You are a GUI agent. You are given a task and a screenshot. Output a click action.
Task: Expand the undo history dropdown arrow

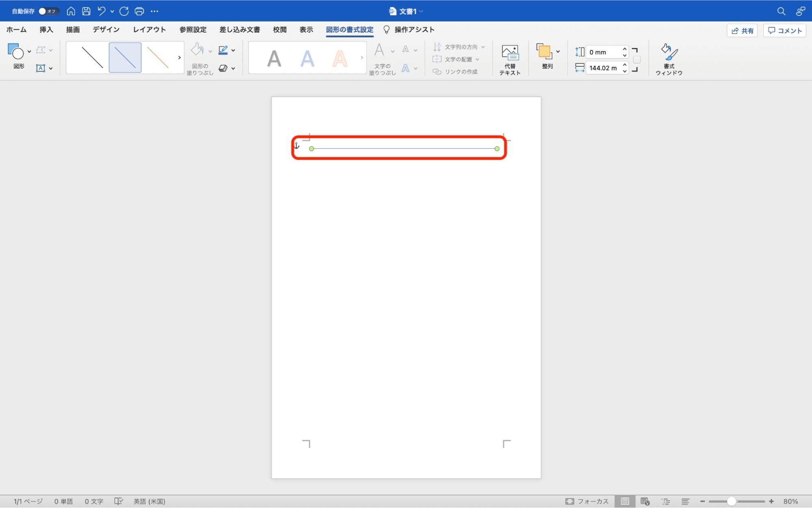(x=112, y=11)
